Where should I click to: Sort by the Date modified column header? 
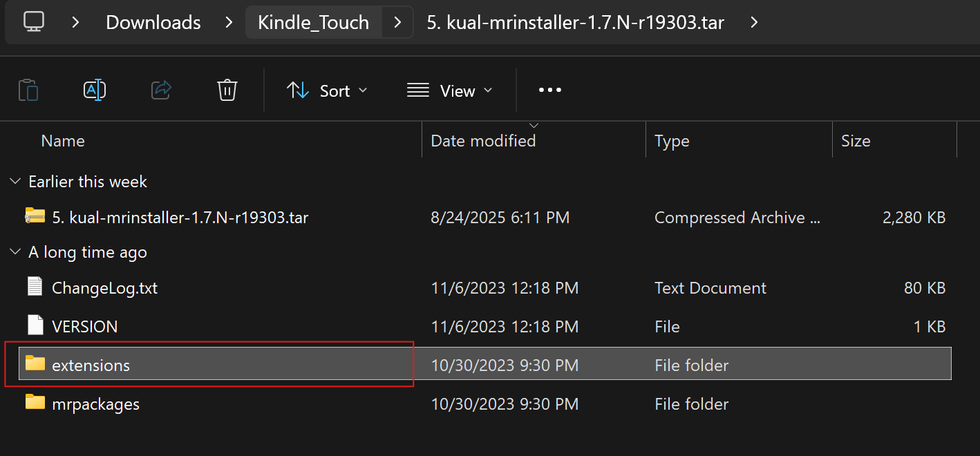pyautogui.click(x=483, y=141)
